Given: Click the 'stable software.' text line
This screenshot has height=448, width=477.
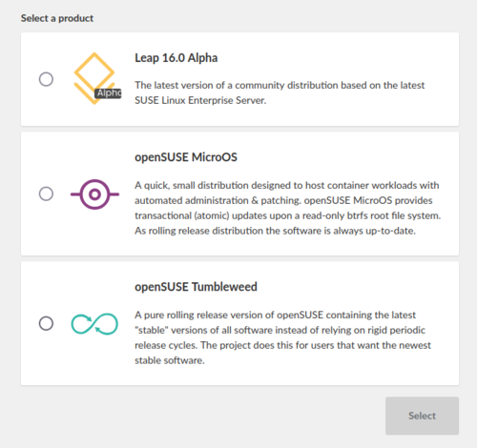Looking at the screenshot, I should click(x=170, y=360).
